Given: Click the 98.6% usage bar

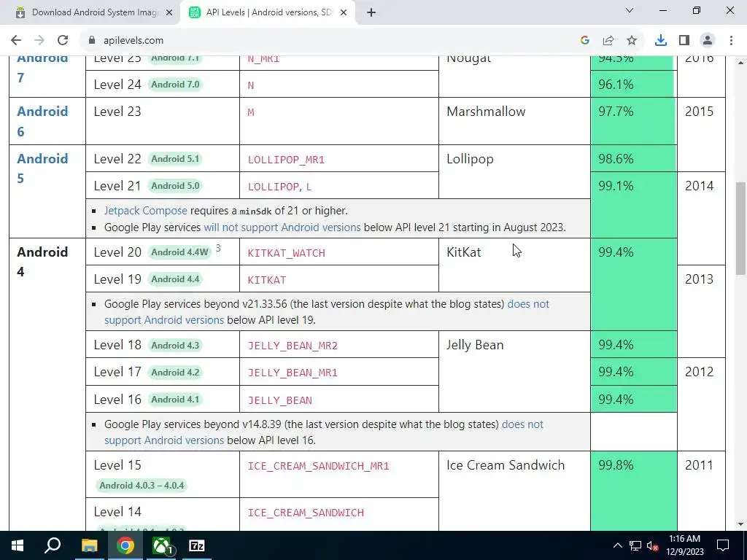Looking at the screenshot, I should click(633, 158).
